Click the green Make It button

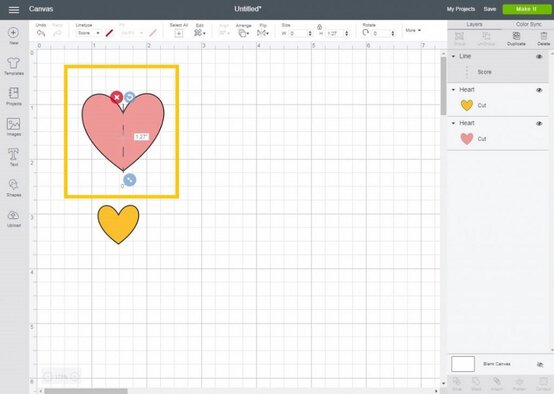[526, 9]
